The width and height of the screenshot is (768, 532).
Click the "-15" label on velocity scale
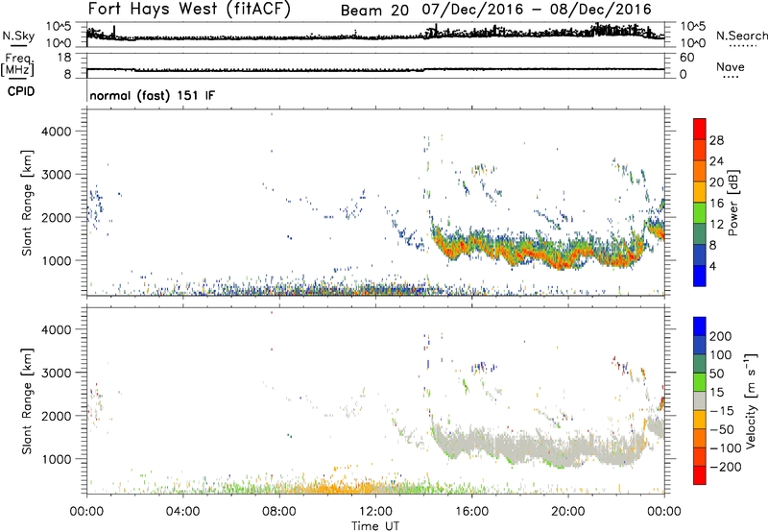coord(722,410)
